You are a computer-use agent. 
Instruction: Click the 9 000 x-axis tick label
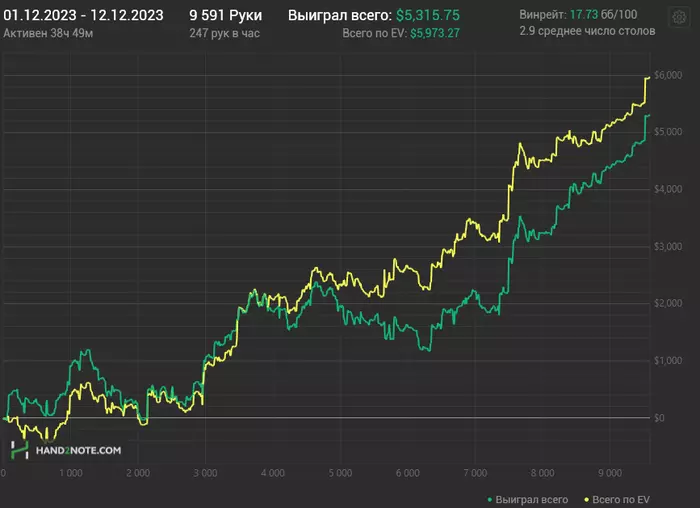[610, 473]
